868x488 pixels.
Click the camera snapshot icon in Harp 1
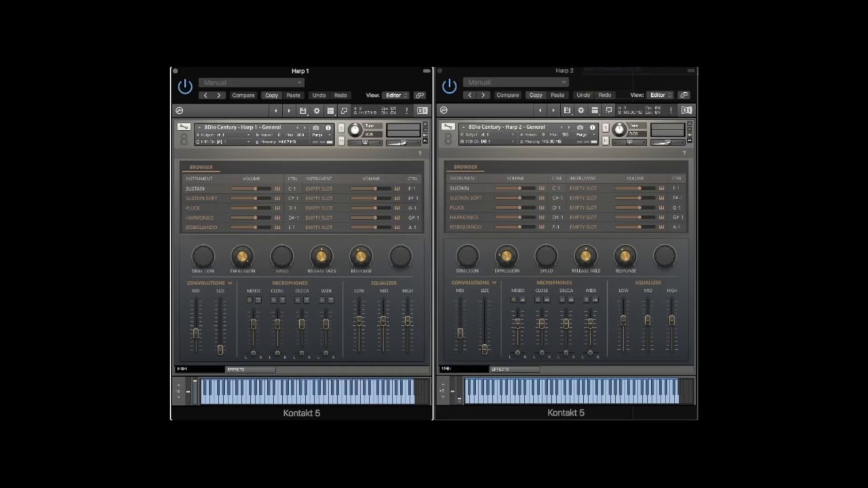click(x=315, y=127)
